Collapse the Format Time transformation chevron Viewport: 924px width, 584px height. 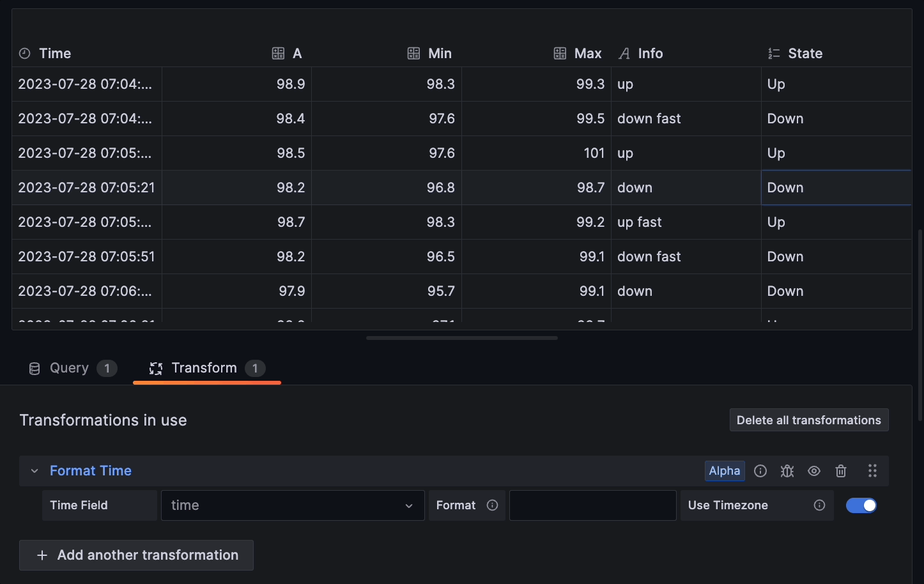(35, 471)
